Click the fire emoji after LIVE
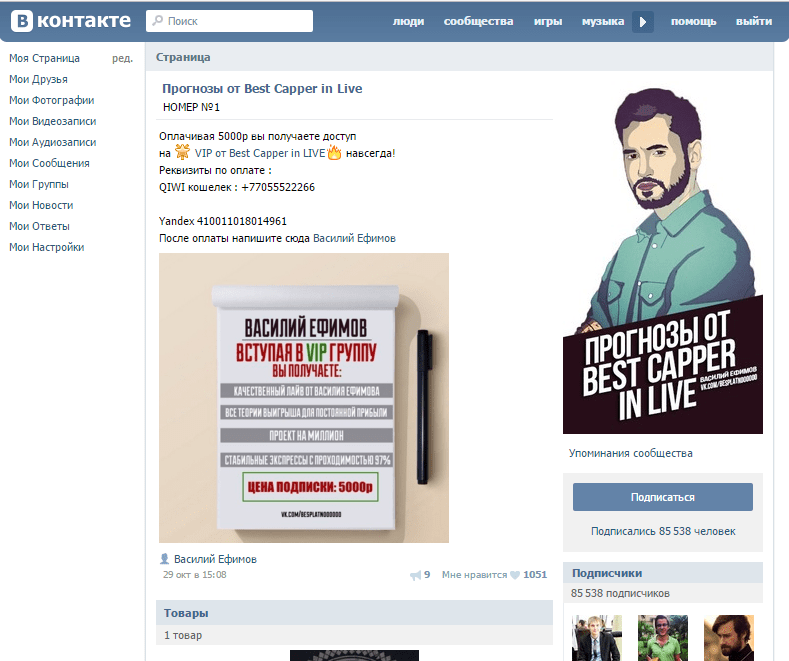The image size is (789, 661). [334, 152]
